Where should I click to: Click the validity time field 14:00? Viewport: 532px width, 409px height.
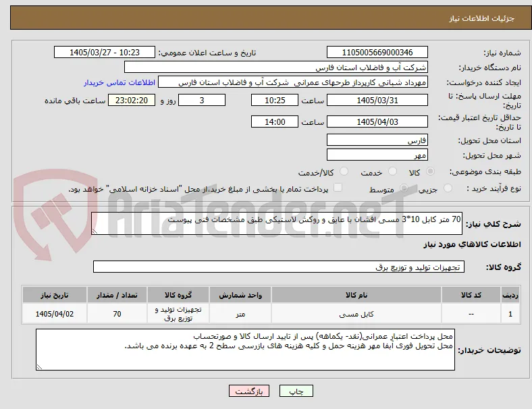pos(275,121)
